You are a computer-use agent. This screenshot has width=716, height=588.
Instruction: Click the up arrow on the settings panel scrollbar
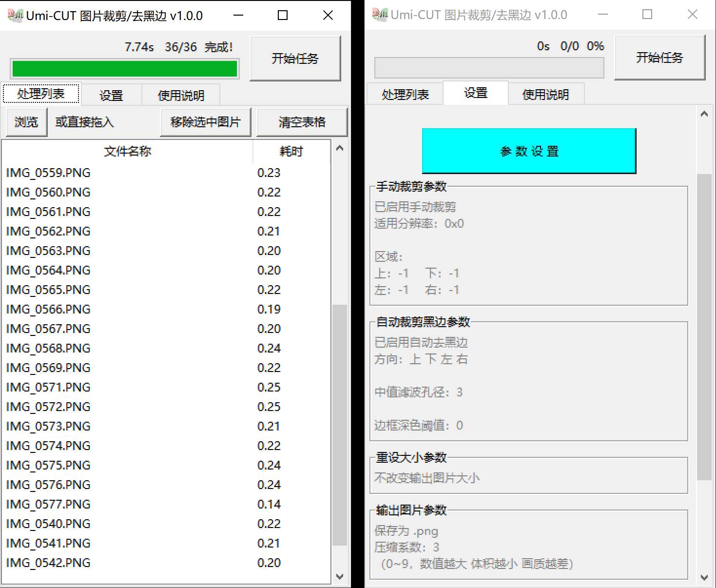[704, 113]
